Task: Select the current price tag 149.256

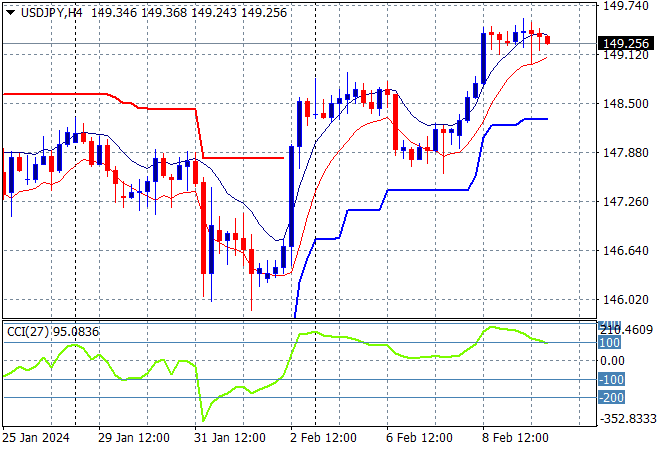Action: [626, 43]
